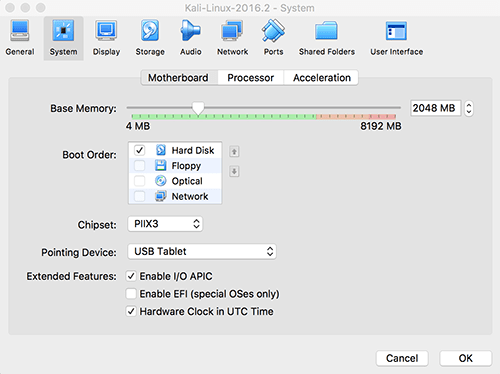This screenshot has width=500, height=374.
Task: Check Optical in boot order
Action: click(139, 181)
